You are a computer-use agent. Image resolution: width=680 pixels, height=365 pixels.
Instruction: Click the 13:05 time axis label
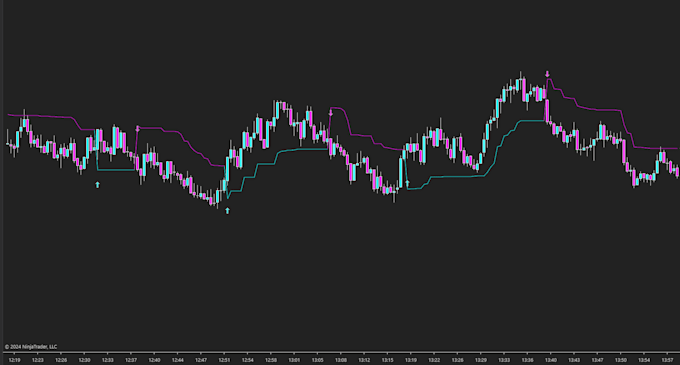tap(317, 360)
